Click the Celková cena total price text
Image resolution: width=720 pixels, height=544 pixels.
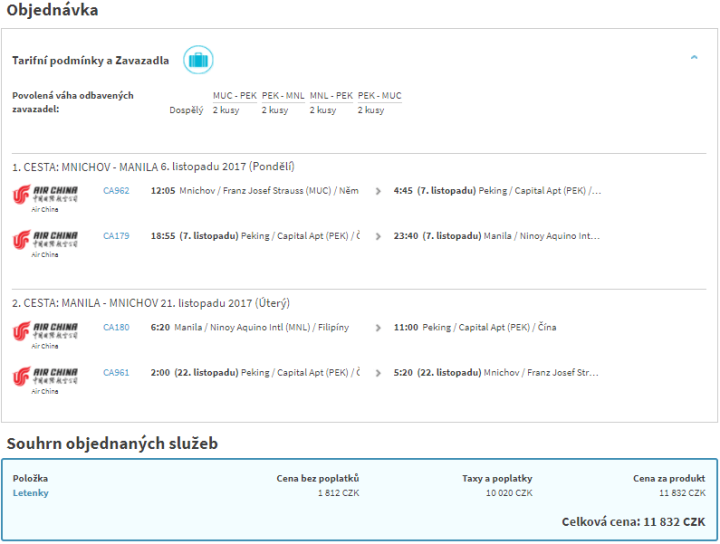635,522
